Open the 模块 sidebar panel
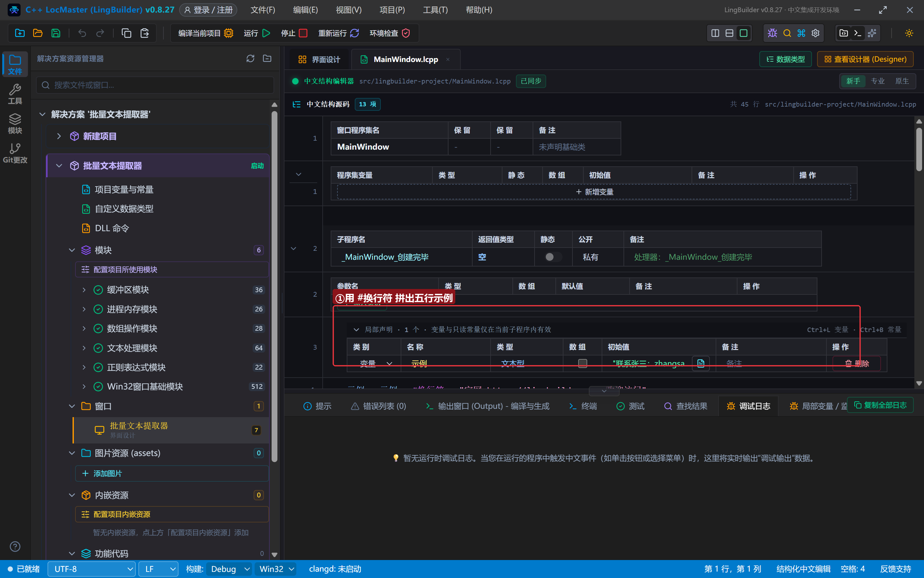The width and height of the screenshot is (924, 578). (x=15, y=124)
